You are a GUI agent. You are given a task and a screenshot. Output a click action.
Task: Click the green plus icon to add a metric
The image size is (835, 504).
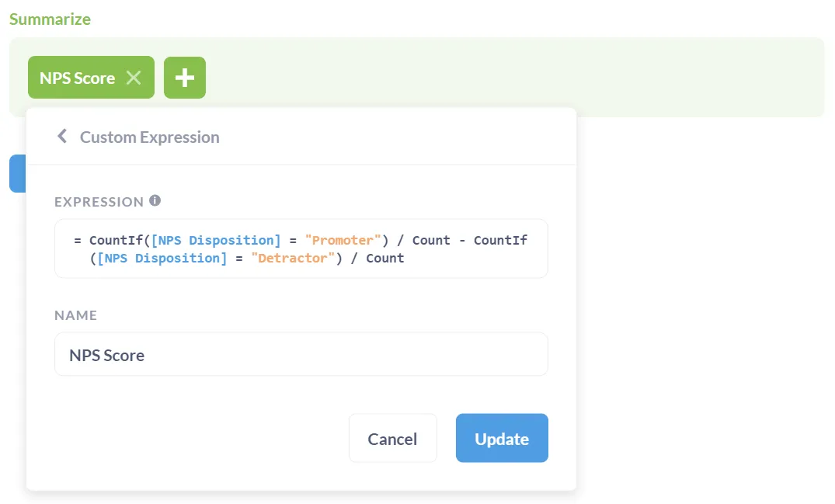pos(184,77)
